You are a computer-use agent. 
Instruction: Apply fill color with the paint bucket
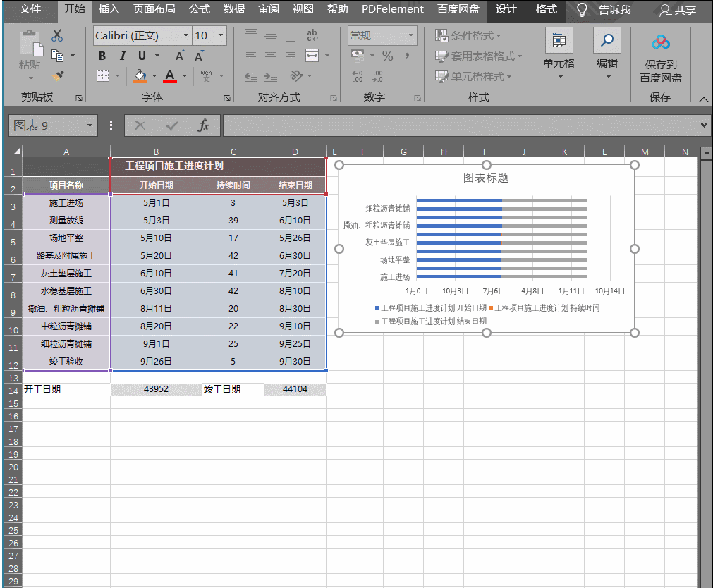point(140,76)
